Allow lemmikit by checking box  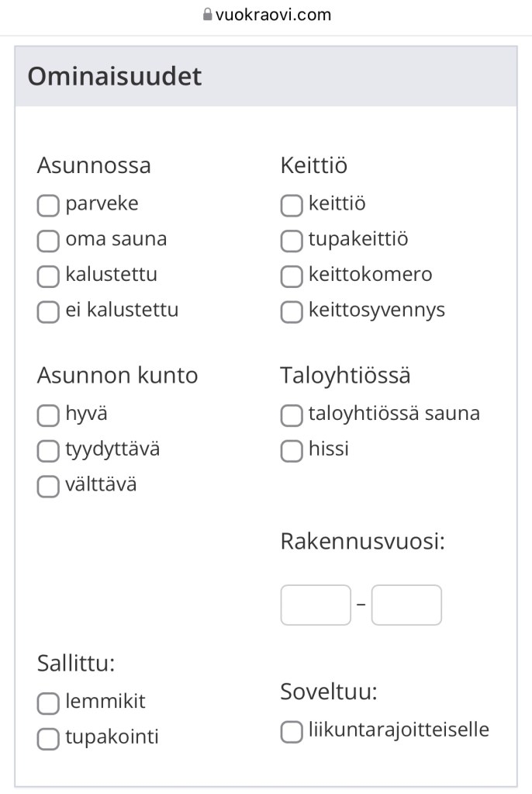[x=48, y=704]
